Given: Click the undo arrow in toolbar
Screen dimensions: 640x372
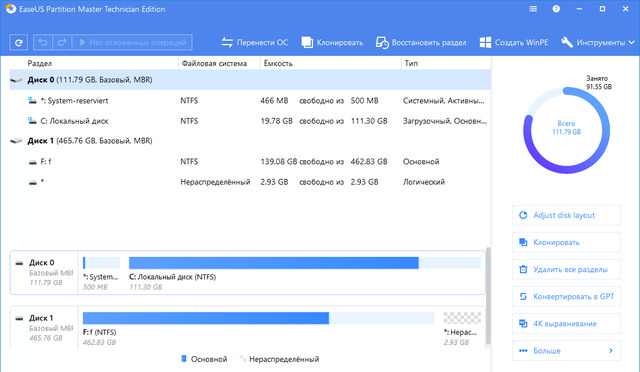Looking at the screenshot, I should coord(43,42).
